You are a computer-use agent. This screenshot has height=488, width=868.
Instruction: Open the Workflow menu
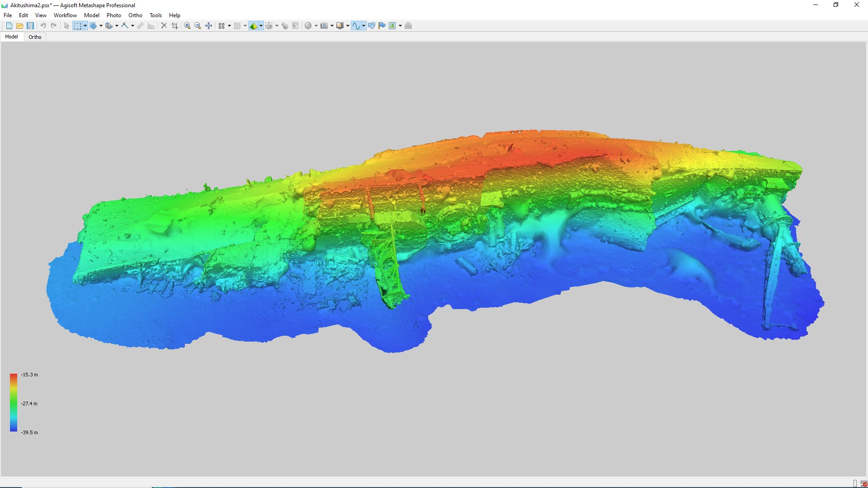65,15
